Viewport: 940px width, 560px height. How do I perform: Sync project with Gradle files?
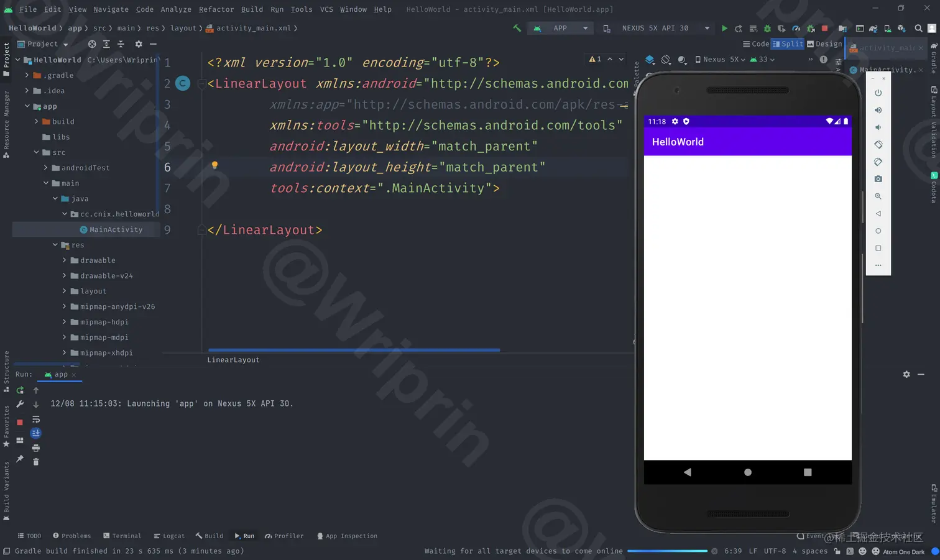[873, 29]
